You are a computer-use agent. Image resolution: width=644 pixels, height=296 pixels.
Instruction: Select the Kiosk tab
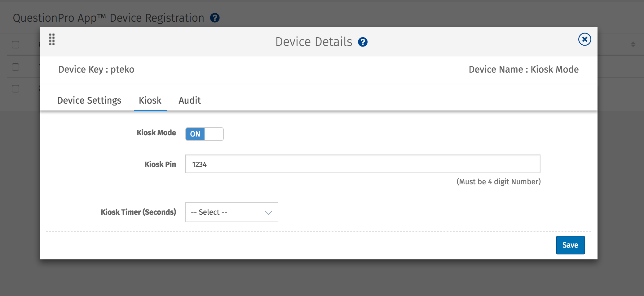(x=150, y=100)
